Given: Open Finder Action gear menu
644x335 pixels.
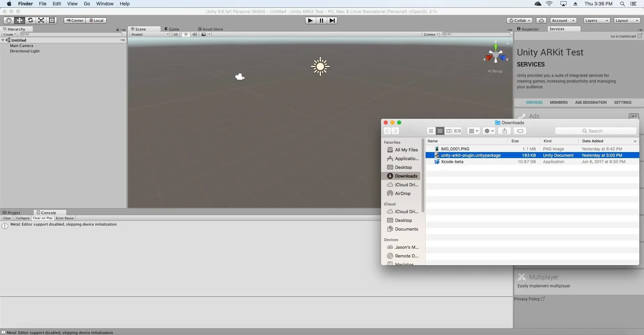Looking at the screenshot, I should pos(489,131).
